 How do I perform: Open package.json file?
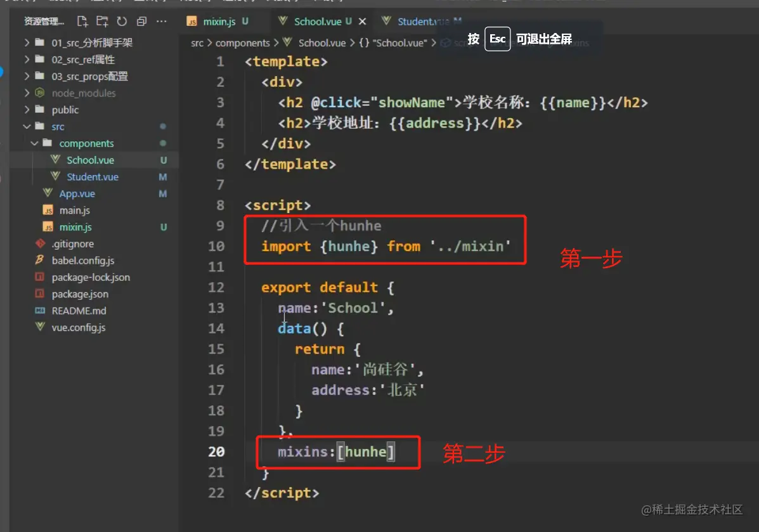point(80,294)
